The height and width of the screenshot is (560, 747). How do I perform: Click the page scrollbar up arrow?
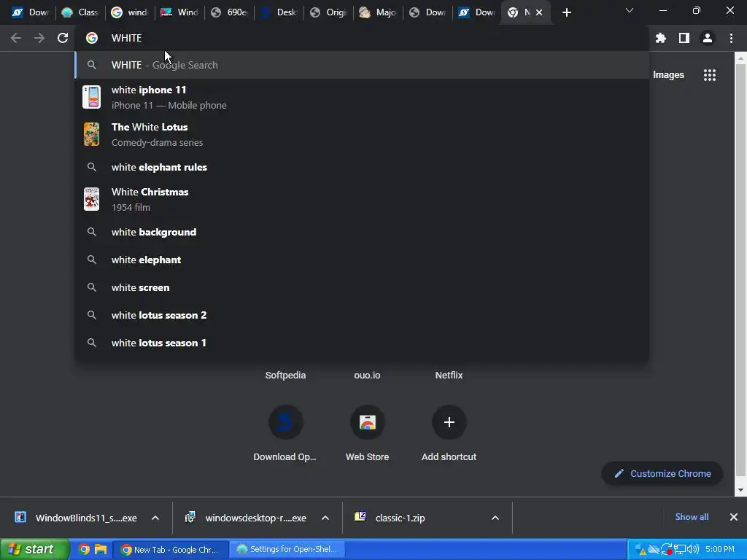coord(741,58)
